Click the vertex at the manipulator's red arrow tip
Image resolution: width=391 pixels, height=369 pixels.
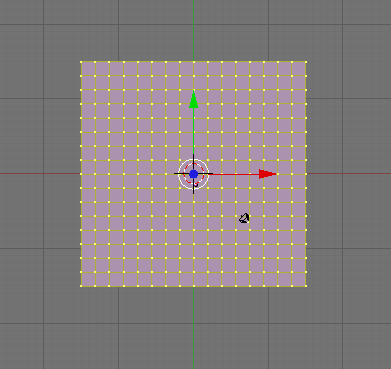(x=278, y=174)
